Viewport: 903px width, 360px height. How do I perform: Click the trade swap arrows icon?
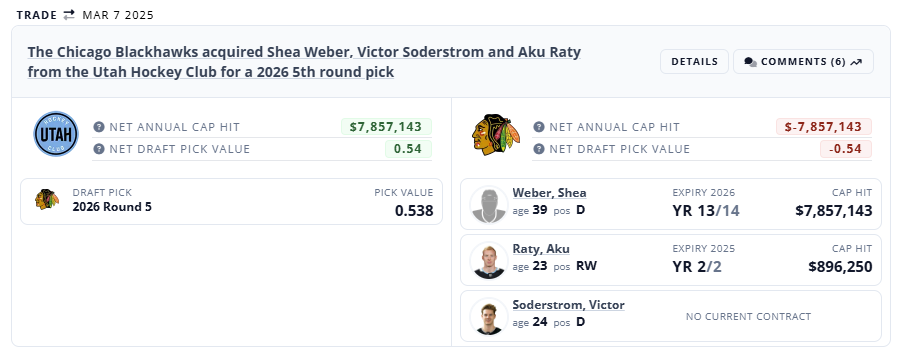tap(69, 14)
